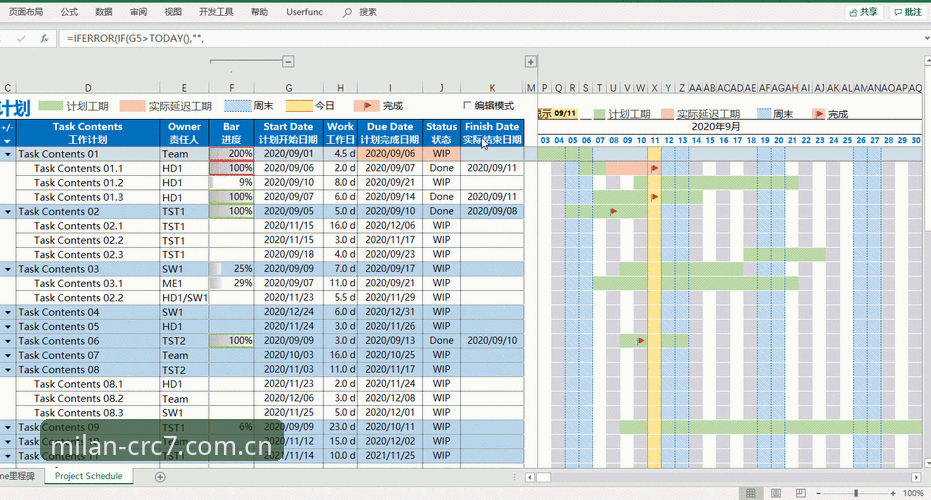Expand the formula bar dropdown arrow
The width and height of the screenshot is (931, 500).
point(926,39)
